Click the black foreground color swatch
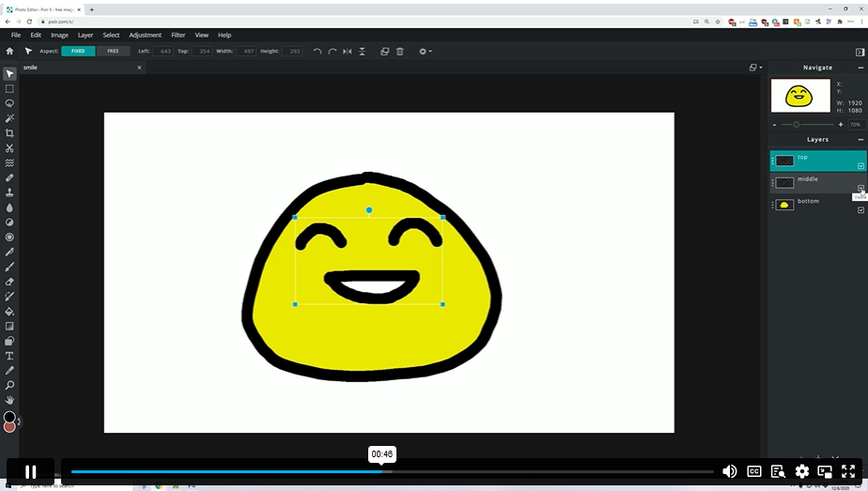 coord(9,417)
